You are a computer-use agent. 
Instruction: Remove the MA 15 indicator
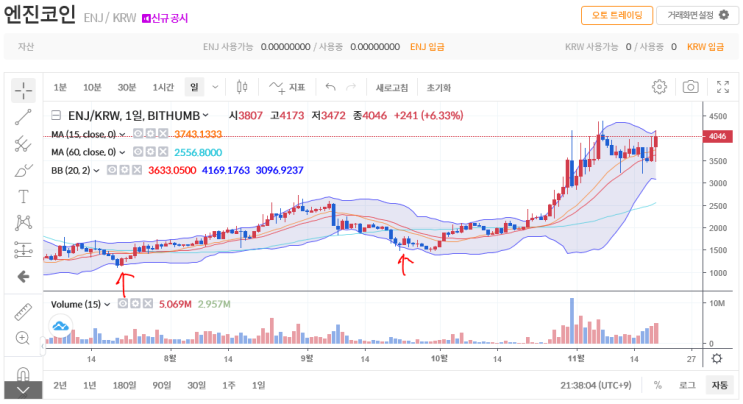click(x=163, y=134)
